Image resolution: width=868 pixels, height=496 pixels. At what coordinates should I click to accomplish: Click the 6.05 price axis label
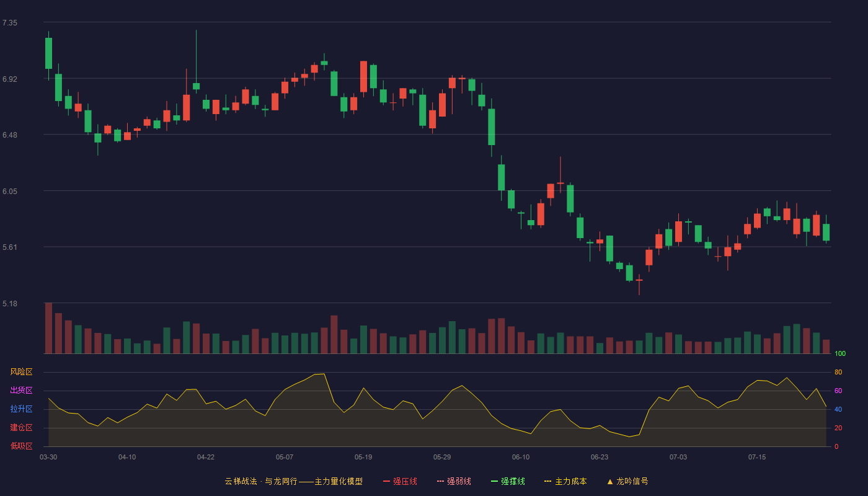(10, 192)
